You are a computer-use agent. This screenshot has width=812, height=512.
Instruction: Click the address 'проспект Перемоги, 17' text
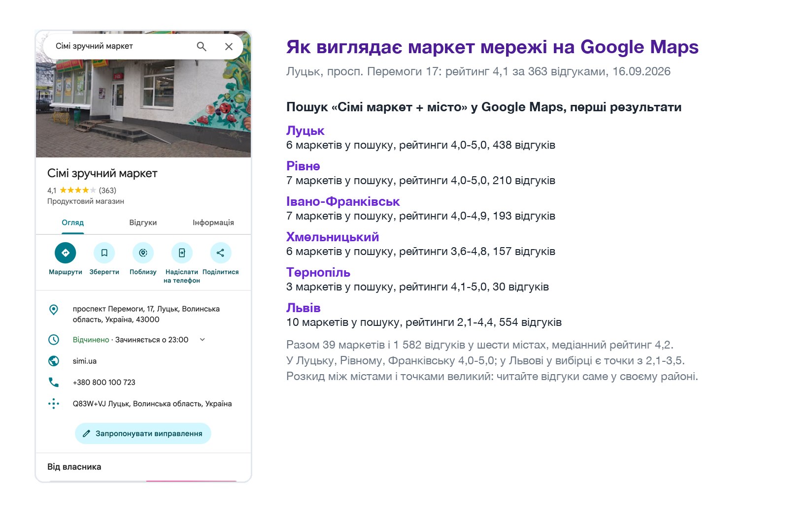pyautogui.click(x=146, y=314)
